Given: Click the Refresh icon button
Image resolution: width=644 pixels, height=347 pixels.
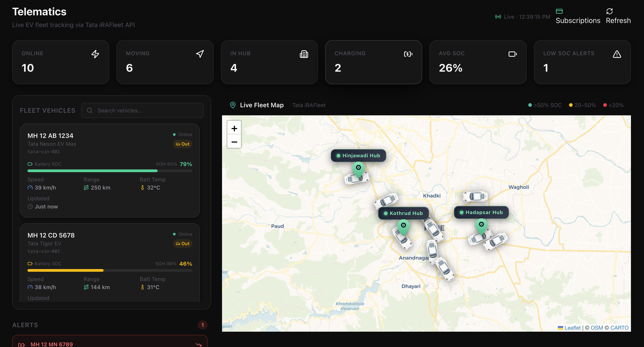Looking at the screenshot, I should tap(609, 11).
